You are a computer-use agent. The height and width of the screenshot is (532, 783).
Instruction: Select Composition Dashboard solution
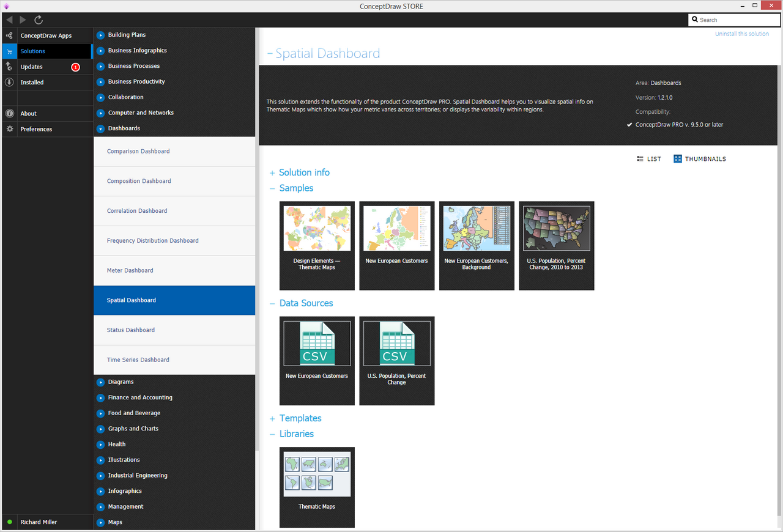(x=174, y=181)
